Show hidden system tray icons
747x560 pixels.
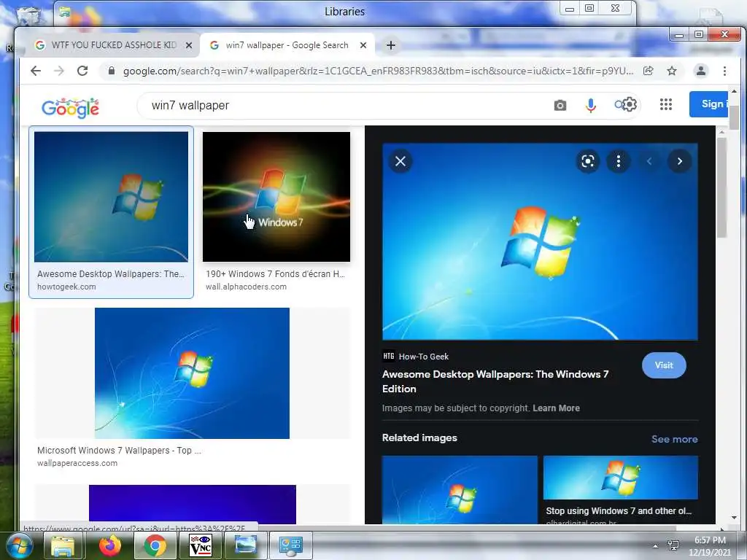coord(656,547)
